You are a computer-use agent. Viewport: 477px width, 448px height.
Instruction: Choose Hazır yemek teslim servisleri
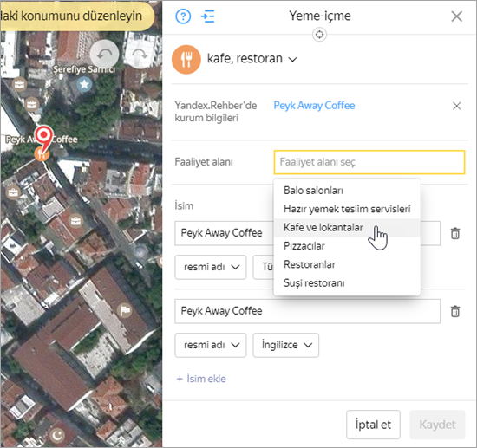pyautogui.click(x=347, y=209)
